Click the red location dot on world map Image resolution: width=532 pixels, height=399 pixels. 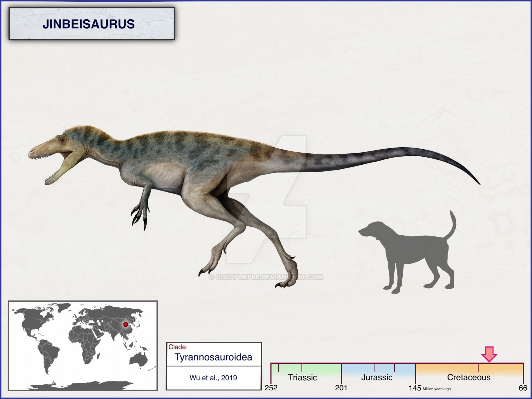pyautogui.click(x=125, y=325)
